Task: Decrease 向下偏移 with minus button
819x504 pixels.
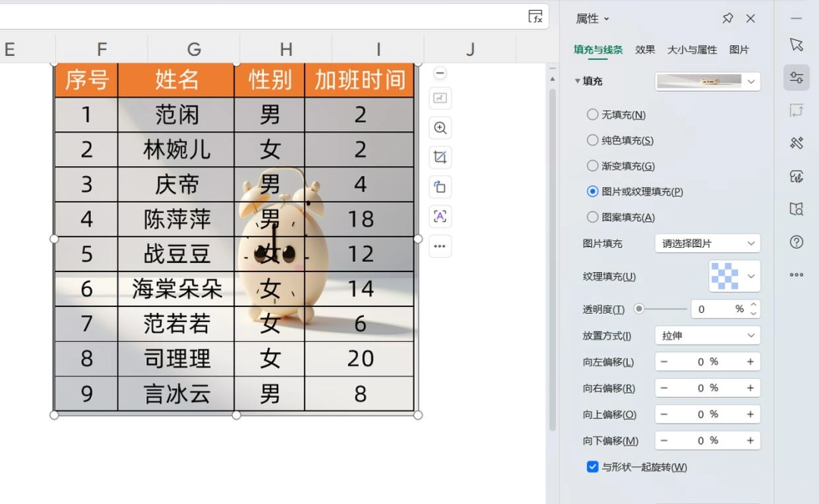Action: coord(664,440)
